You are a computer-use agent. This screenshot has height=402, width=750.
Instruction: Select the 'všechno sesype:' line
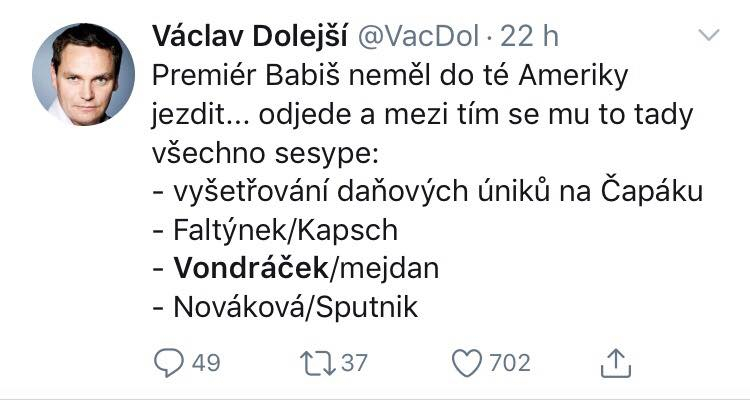tap(265, 153)
